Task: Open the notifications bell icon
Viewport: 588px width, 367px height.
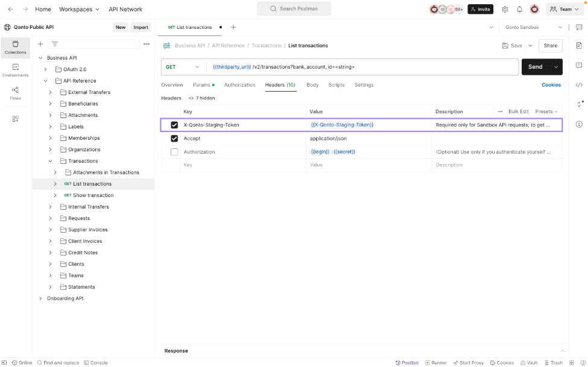Action: (519, 10)
